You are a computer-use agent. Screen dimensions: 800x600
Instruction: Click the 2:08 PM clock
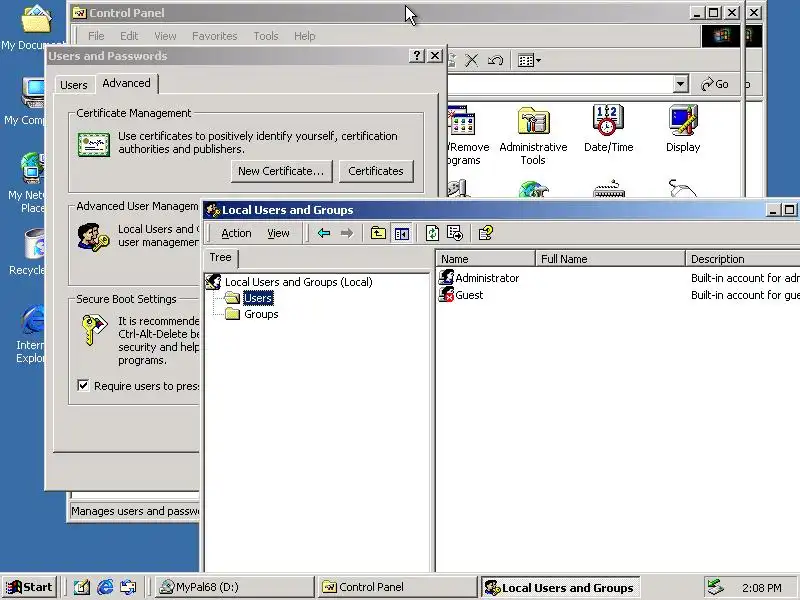click(x=761, y=588)
